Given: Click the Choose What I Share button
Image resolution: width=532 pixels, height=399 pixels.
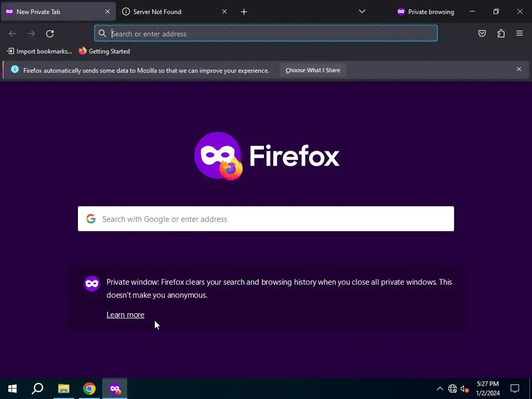Looking at the screenshot, I should [313, 70].
